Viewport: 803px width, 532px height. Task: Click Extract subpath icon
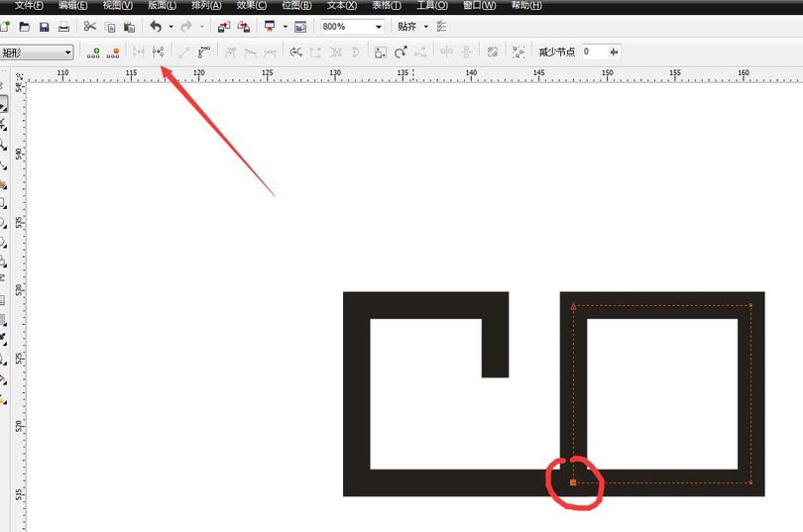336,53
